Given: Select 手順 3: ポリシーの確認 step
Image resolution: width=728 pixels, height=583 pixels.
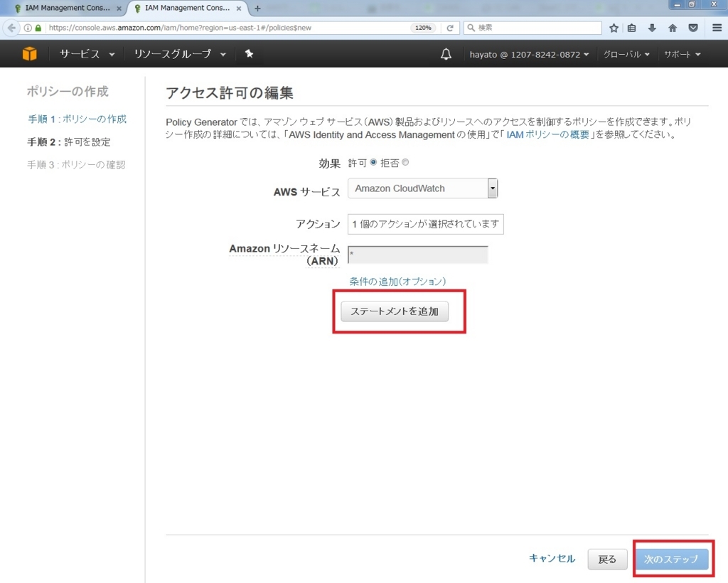Looking at the screenshot, I should [x=76, y=165].
